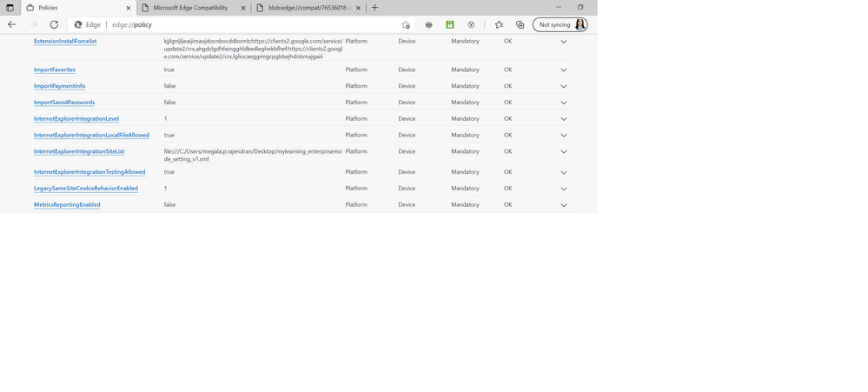Click 'false' value for ImportPaymentInfo

[169, 86]
